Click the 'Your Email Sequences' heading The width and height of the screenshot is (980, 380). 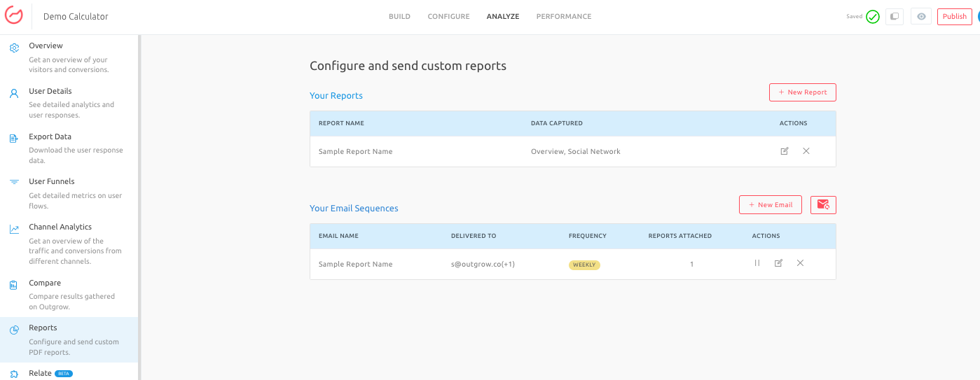[x=354, y=208]
